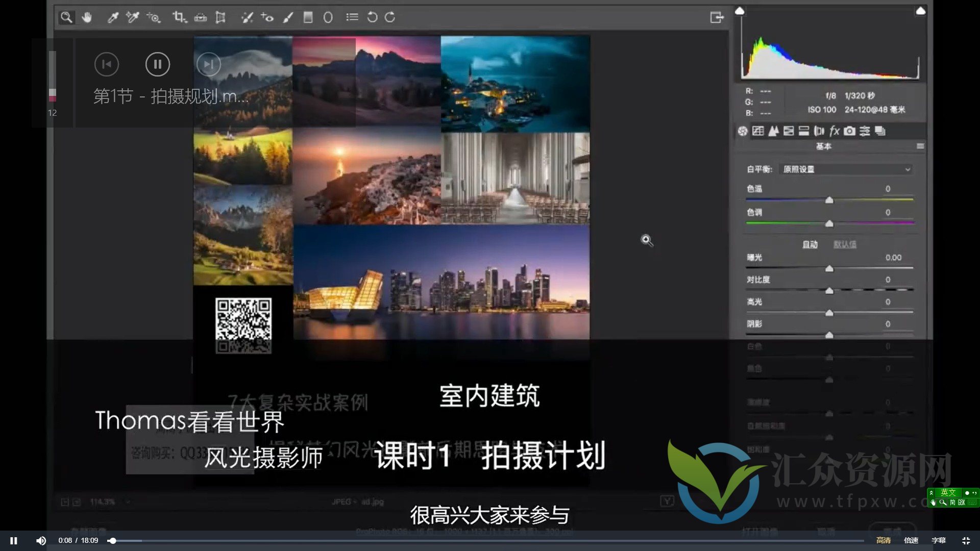
Task: Select the Transform tool
Action: pos(220,17)
